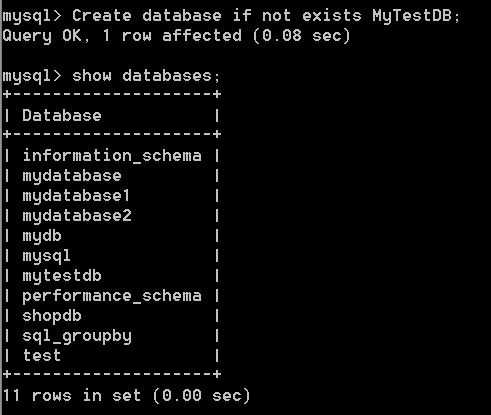This screenshot has height=415, width=491.
Task: Click the mydatabase1 database name
Action: 76,196
